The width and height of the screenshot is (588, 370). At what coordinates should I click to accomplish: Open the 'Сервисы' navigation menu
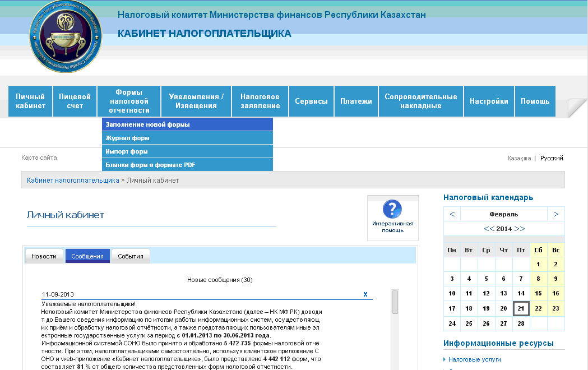point(311,101)
